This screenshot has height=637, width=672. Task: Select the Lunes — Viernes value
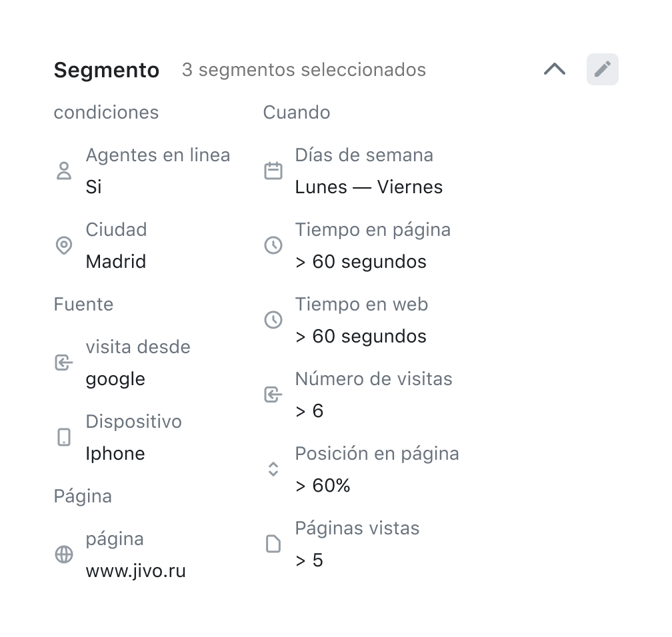[369, 187]
